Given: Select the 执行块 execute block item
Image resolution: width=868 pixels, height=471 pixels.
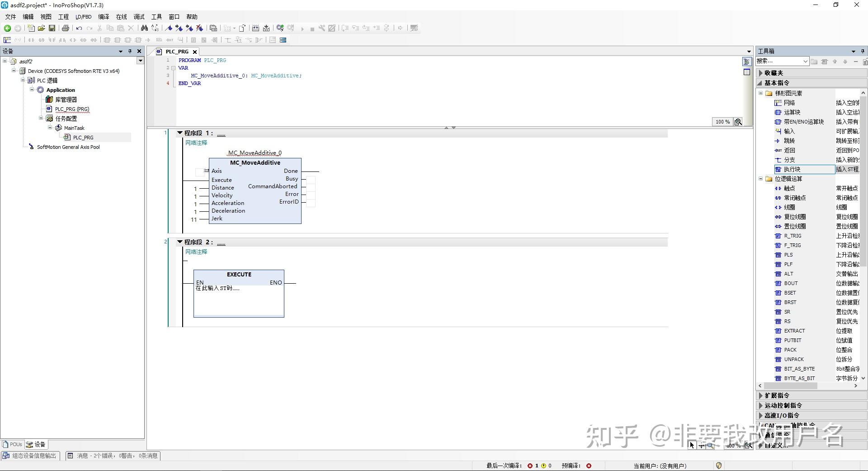Looking at the screenshot, I should pyautogui.click(x=804, y=169).
